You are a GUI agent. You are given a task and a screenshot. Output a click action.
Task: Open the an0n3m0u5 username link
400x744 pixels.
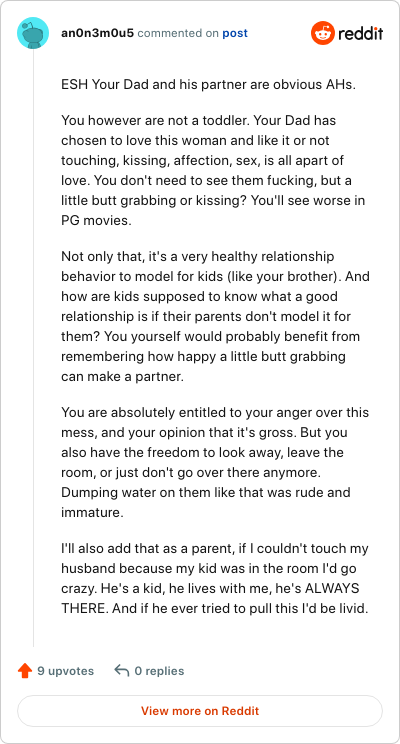point(98,33)
